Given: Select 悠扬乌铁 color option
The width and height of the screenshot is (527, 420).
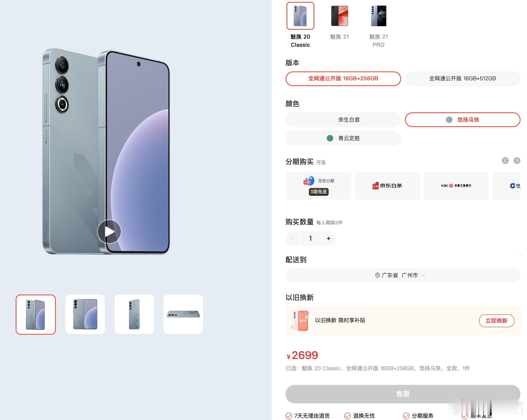Looking at the screenshot, I should click(462, 120).
